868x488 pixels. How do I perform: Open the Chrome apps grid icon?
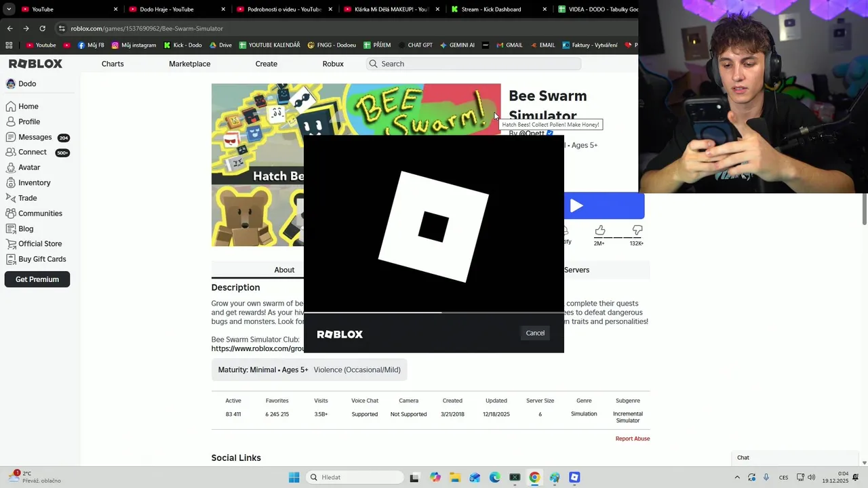click(x=9, y=45)
